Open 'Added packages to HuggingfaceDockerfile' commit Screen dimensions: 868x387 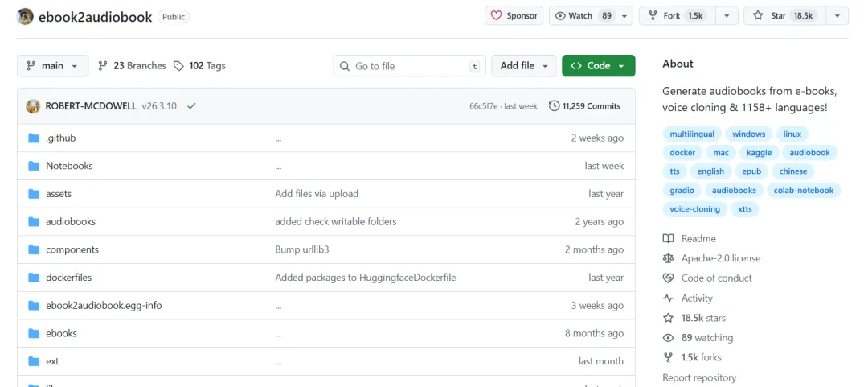tap(366, 278)
